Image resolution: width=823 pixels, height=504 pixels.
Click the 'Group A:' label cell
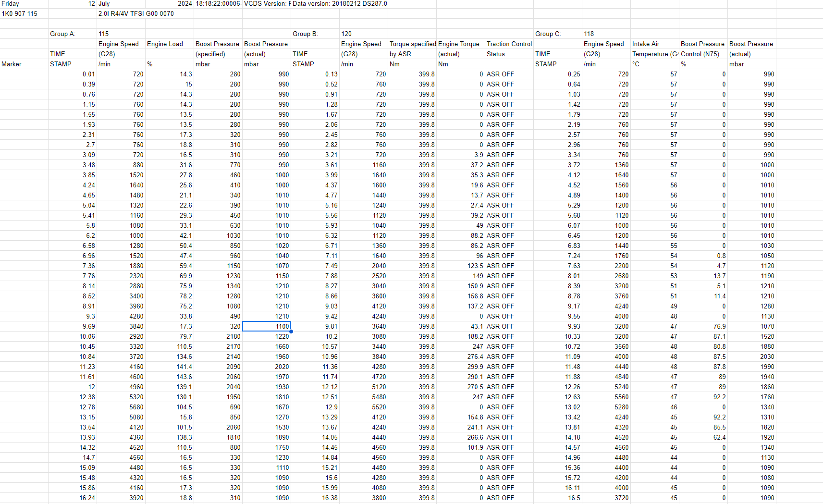(x=73, y=34)
